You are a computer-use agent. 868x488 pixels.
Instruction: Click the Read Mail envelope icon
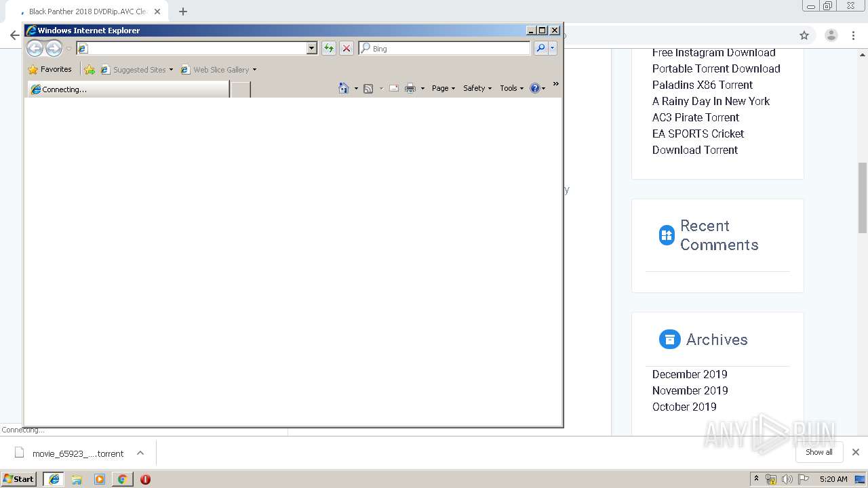click(x=393, y=88)
